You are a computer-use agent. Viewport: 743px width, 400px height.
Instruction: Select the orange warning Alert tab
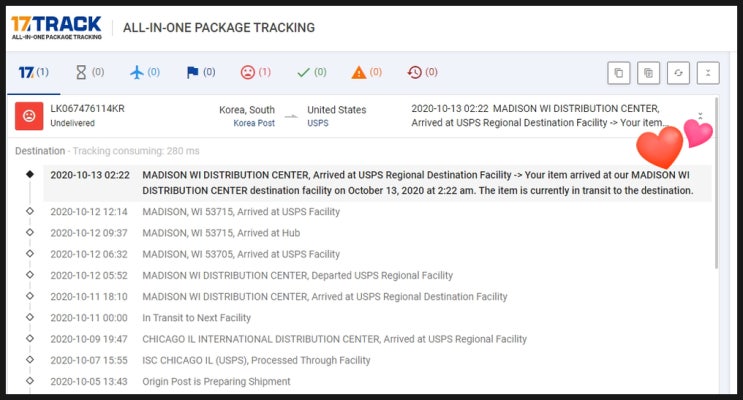367,72
